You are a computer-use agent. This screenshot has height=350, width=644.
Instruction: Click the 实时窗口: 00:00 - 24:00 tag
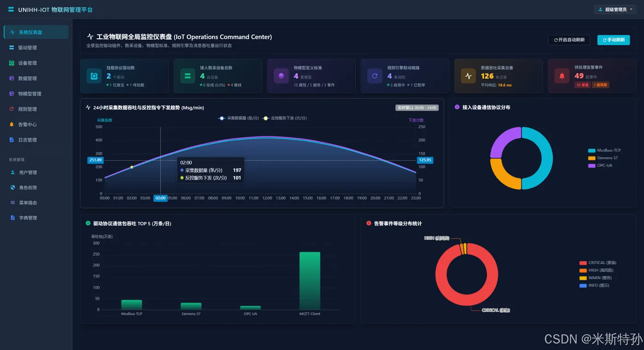[x=417, y=108]
